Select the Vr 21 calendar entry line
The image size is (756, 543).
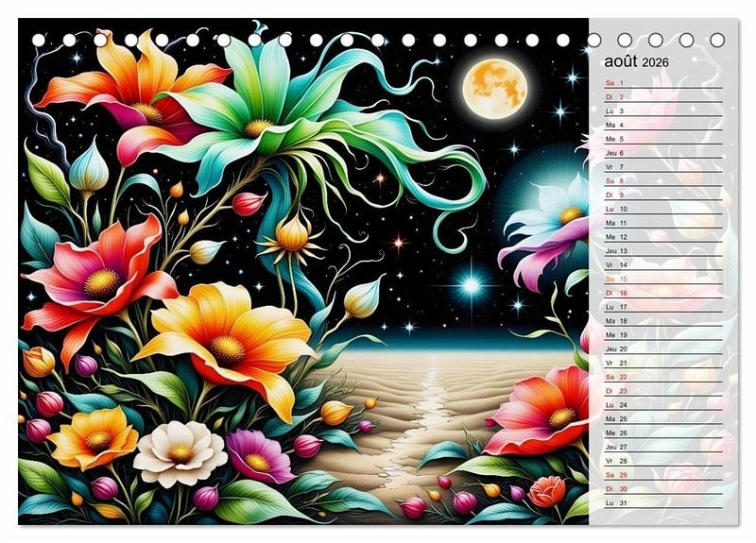(x=661, y=363)
